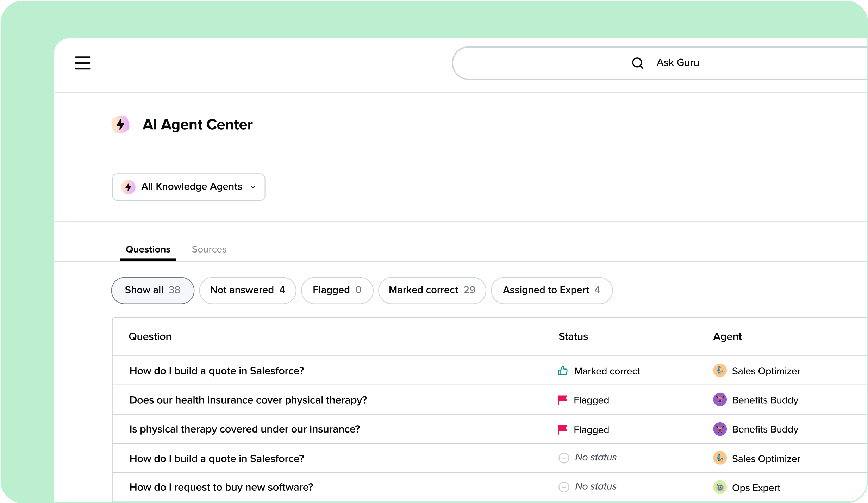The image size is (868, 503).
Task: Click the AI Agent Center lightning logo
Action: (120, 124)
